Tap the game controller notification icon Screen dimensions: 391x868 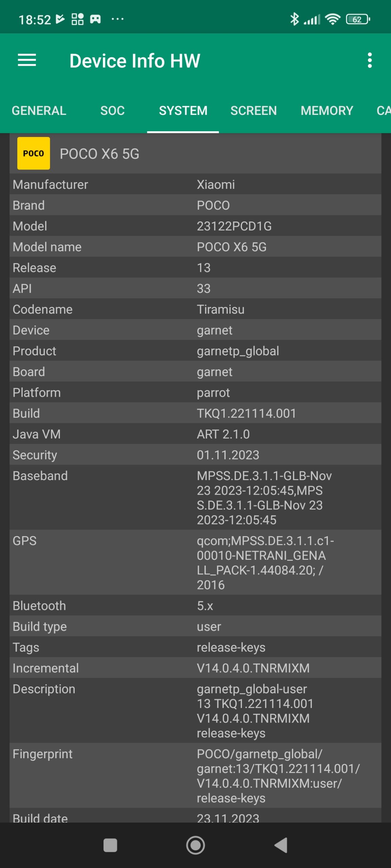click(x=95, y=19)
